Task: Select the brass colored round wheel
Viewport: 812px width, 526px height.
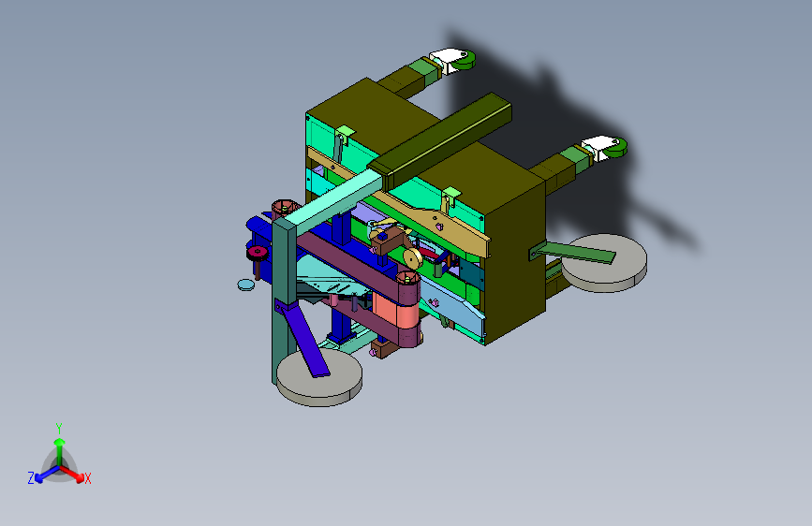Action: pos(413,258)
